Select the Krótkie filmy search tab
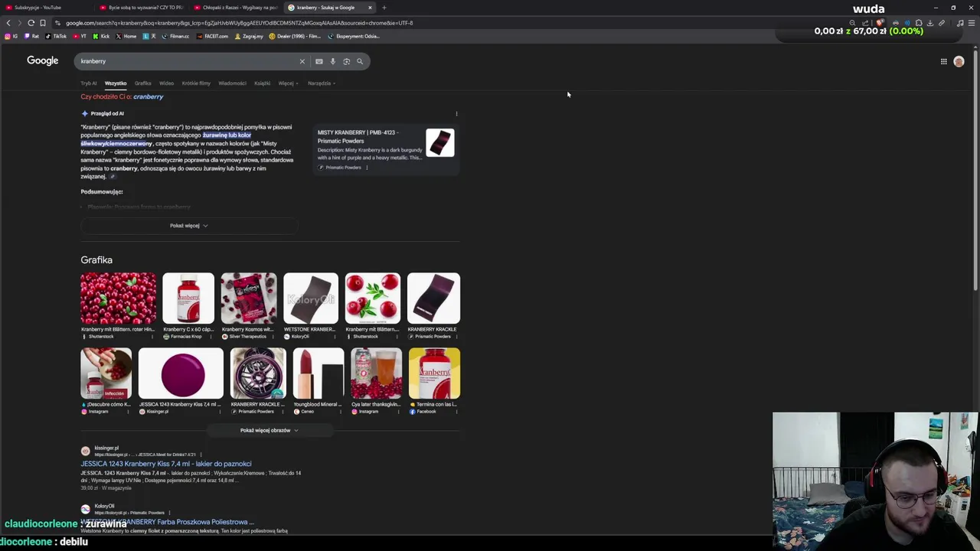This screenshot has height=551, width=980. pyautogui.click(x=196, y=83)
